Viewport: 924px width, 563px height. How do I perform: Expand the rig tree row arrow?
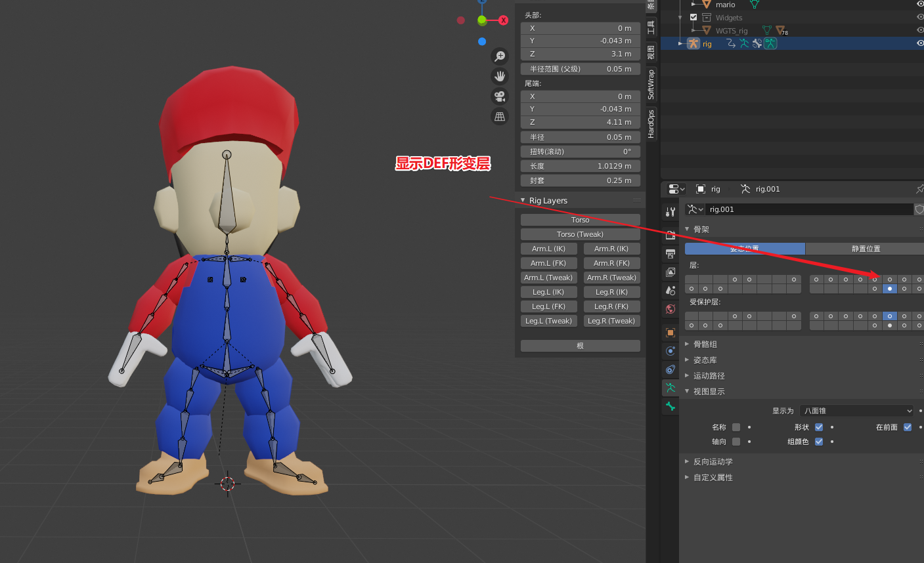click(680, 43)
